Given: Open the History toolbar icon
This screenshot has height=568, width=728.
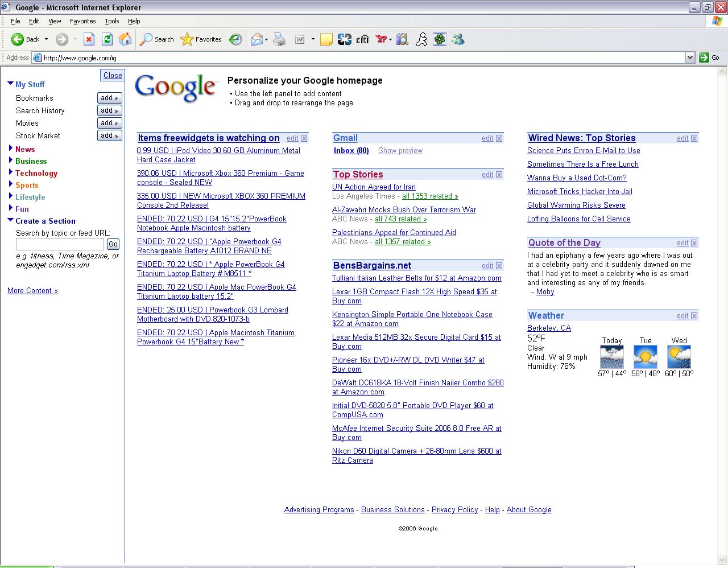Looking at the screenshot, I should point(235,39).
